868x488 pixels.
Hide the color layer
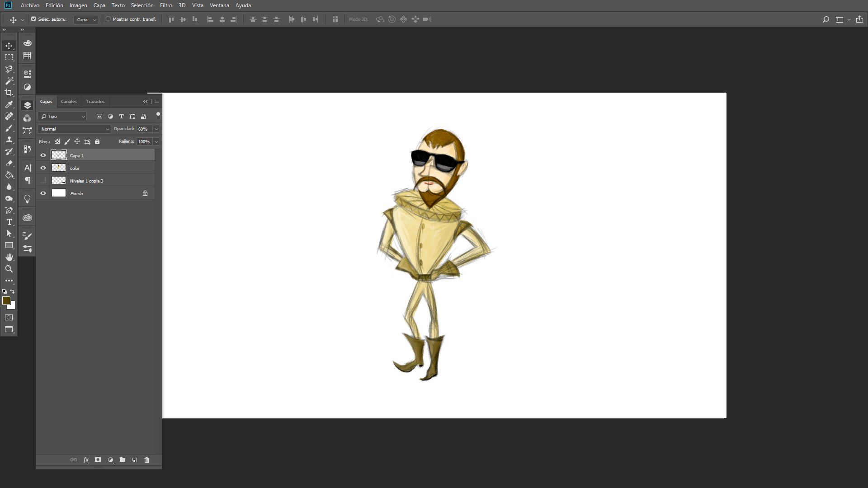(x=43, y=168)
